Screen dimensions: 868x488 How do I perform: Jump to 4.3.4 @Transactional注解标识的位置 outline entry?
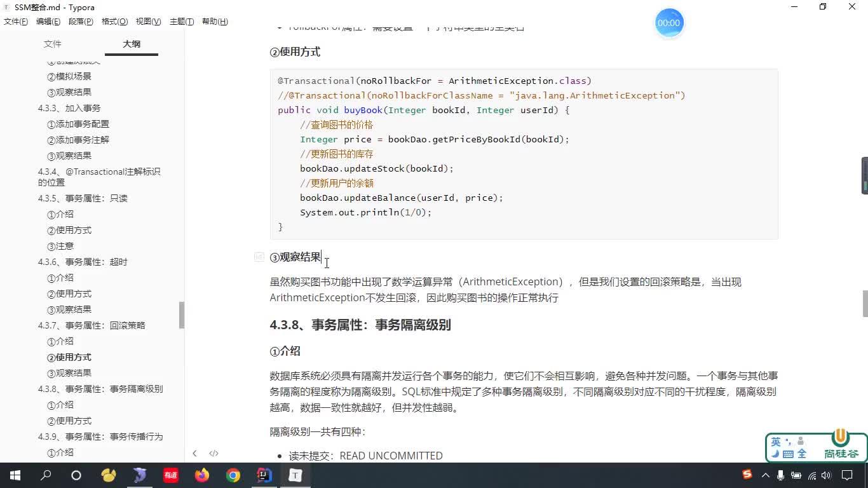click(99, 177)
